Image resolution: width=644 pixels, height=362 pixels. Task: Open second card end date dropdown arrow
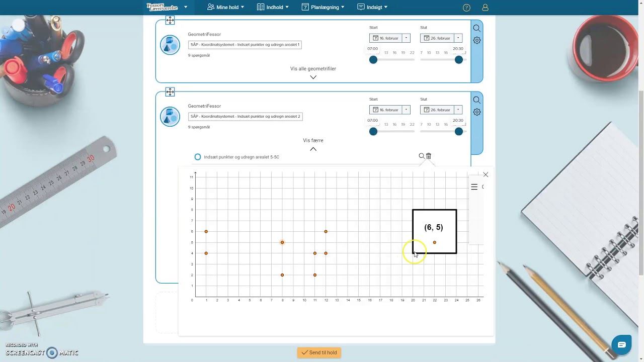[x=458, y=110]
